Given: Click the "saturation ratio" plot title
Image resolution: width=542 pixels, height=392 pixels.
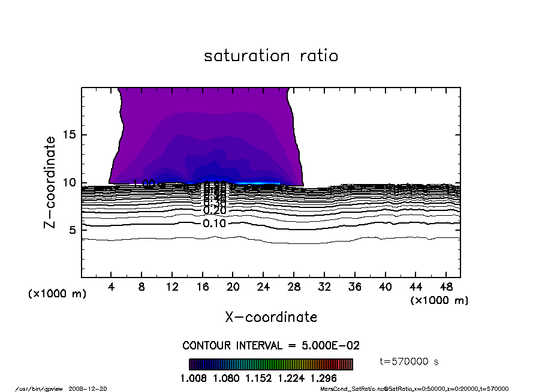Looking at the screenshot, I should coord(271,56).
